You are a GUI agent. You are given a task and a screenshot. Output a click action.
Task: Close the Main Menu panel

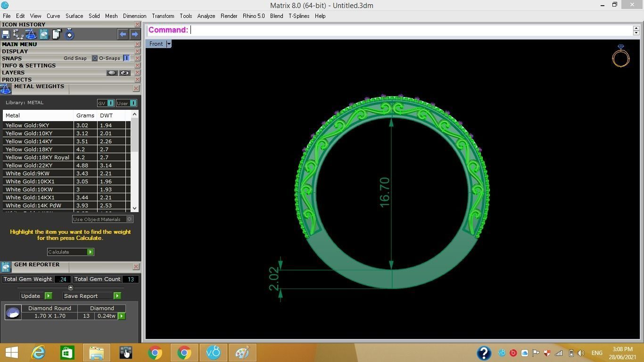[137, 44]
